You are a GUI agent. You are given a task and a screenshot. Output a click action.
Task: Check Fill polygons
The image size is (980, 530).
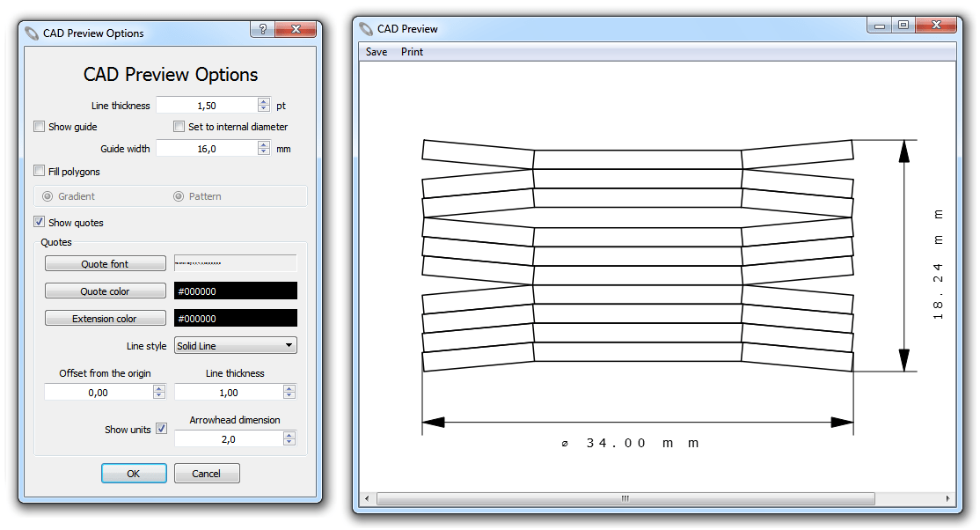[39, 171]
